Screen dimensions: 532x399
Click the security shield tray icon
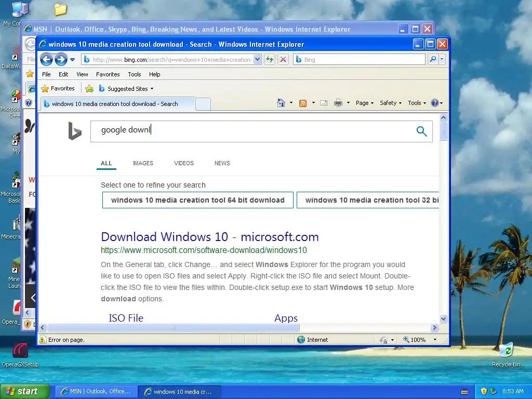pyautogui.click(x=484, y=391)
